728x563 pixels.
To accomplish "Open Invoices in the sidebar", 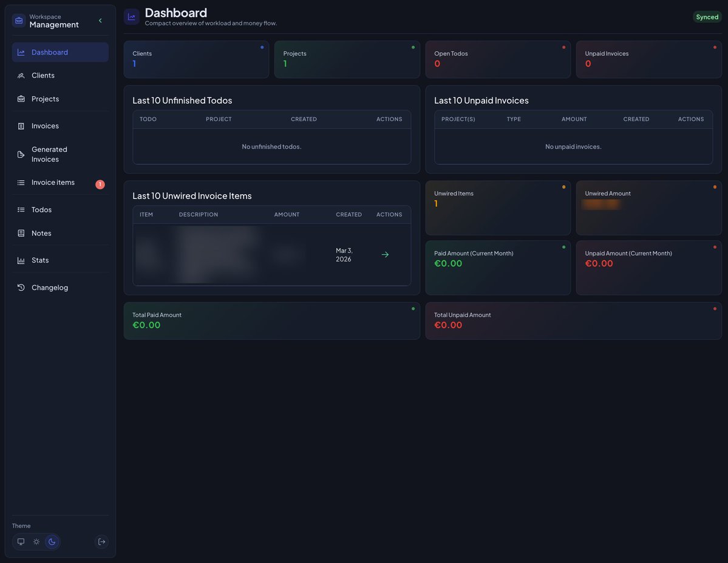I will pos(60,126).
